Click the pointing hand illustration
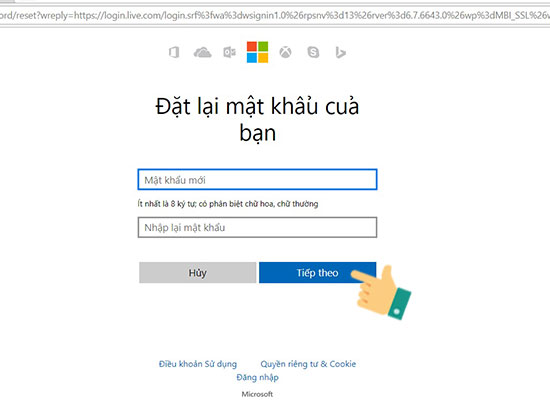This screenshot has width=550, height=400. [x=382, y=292]
